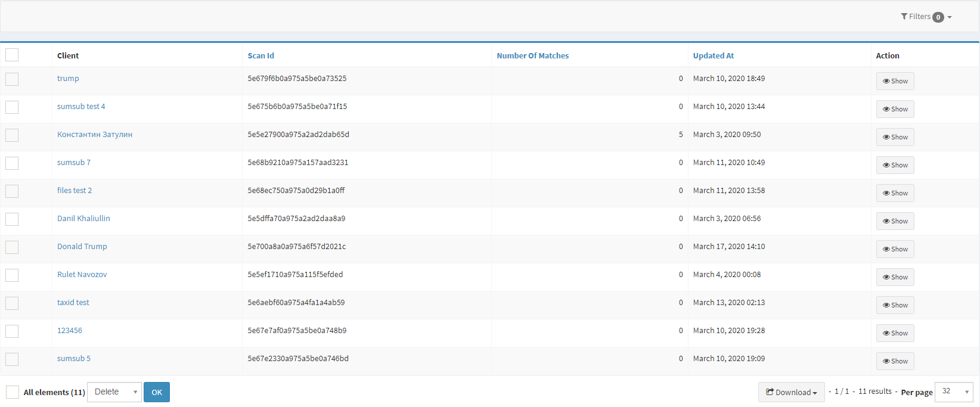Viewport: 980px width, 407px height.
Task: Click the OK button
Action: 157,392
